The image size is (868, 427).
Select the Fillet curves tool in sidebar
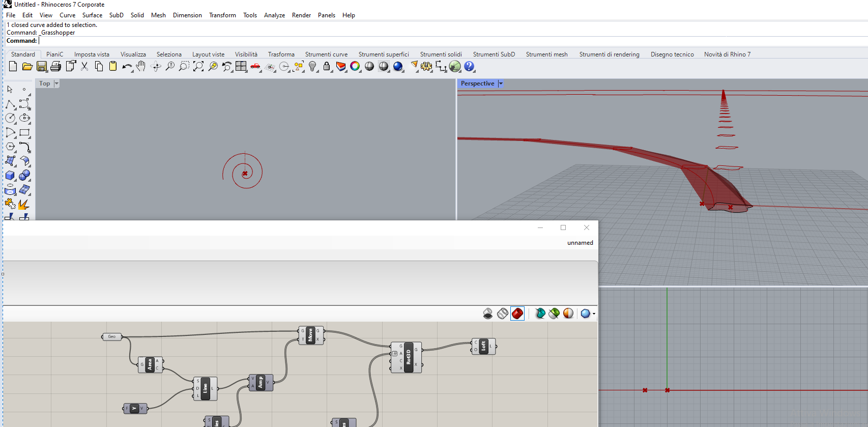(24, 147)
